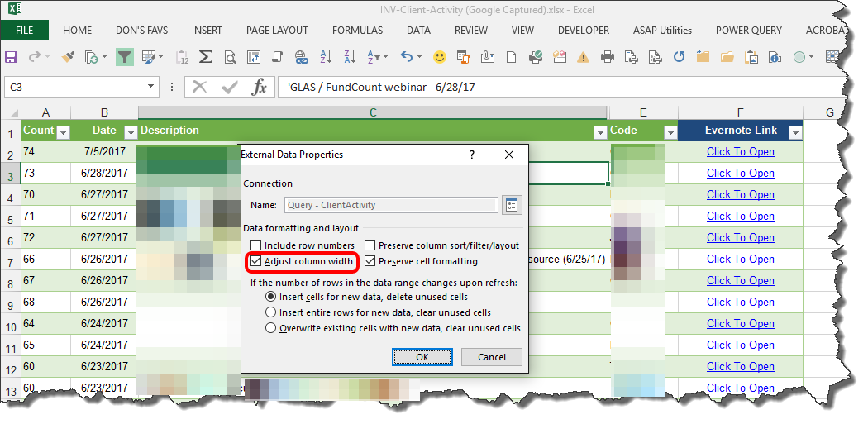Click Cancel in External Data Properties dialog
868x424 pixels.
[492, 357]
